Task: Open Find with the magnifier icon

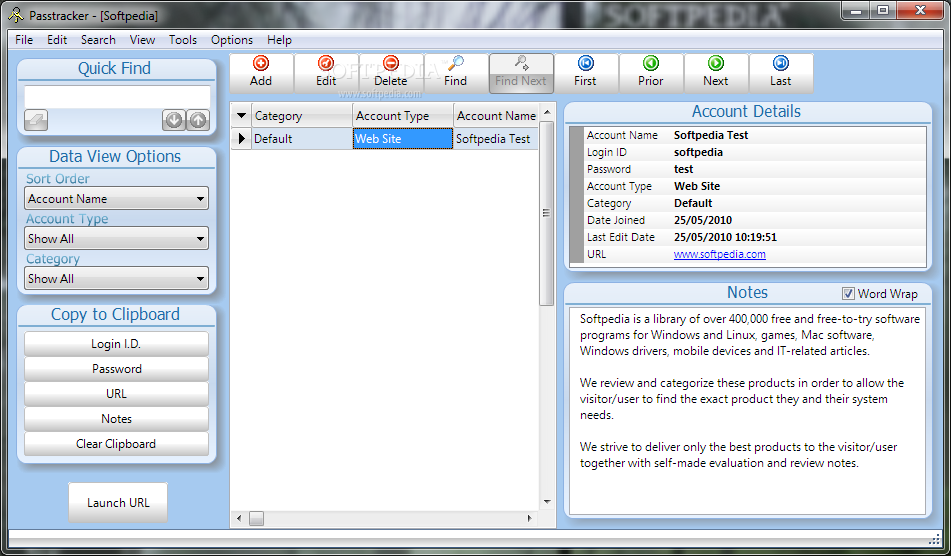Action: (x=455, y=63)
